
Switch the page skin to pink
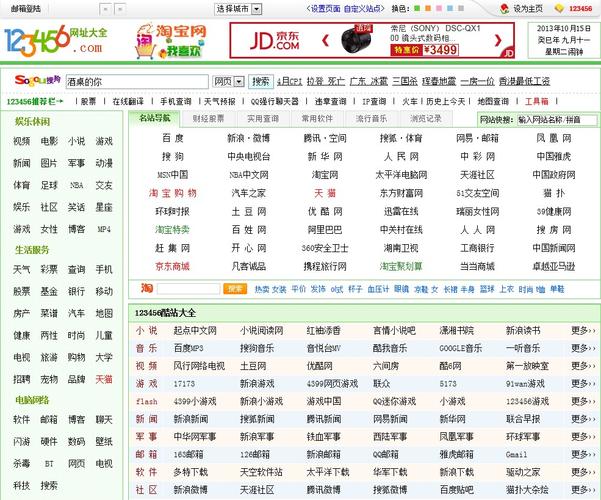point(439,8)
